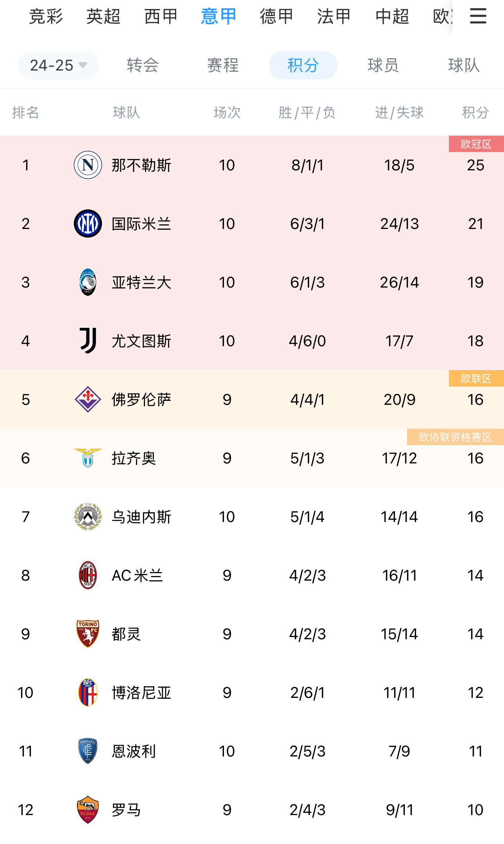This screenshot has width=504, height=844.
Task: Tap the Inter Milan club crest
Action: (88, 224)
